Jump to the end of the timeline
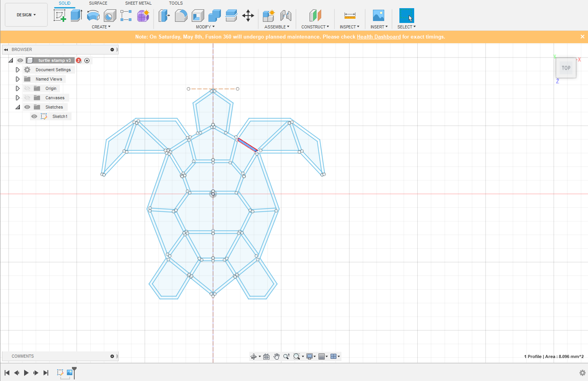Viewport: 588px width, 381px height. click(x=46, y=373)
